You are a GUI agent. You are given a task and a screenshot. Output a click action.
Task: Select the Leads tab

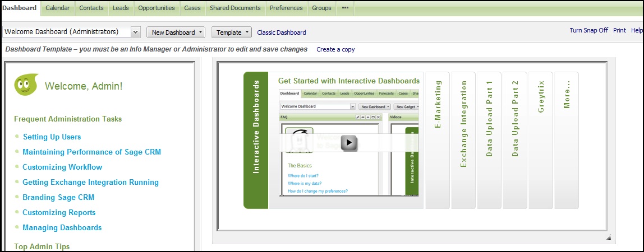coord(121,8)
